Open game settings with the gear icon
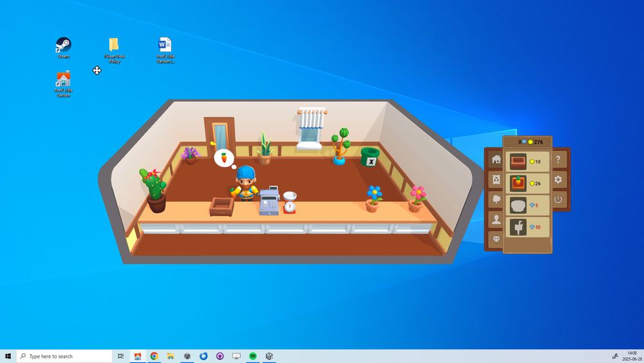Viewport: 644px width, 363px height. point(558,180)
